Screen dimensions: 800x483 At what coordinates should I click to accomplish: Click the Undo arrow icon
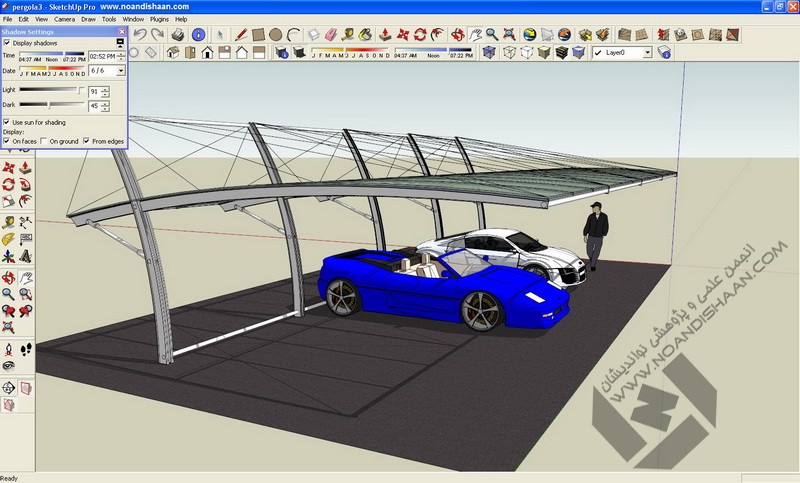coord(140,34)
